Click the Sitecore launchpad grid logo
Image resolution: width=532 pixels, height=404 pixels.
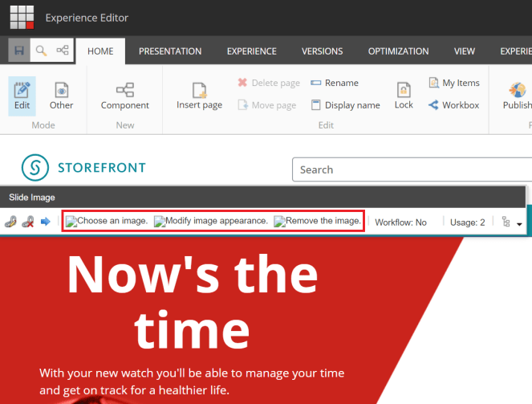(x=22, y=17)
